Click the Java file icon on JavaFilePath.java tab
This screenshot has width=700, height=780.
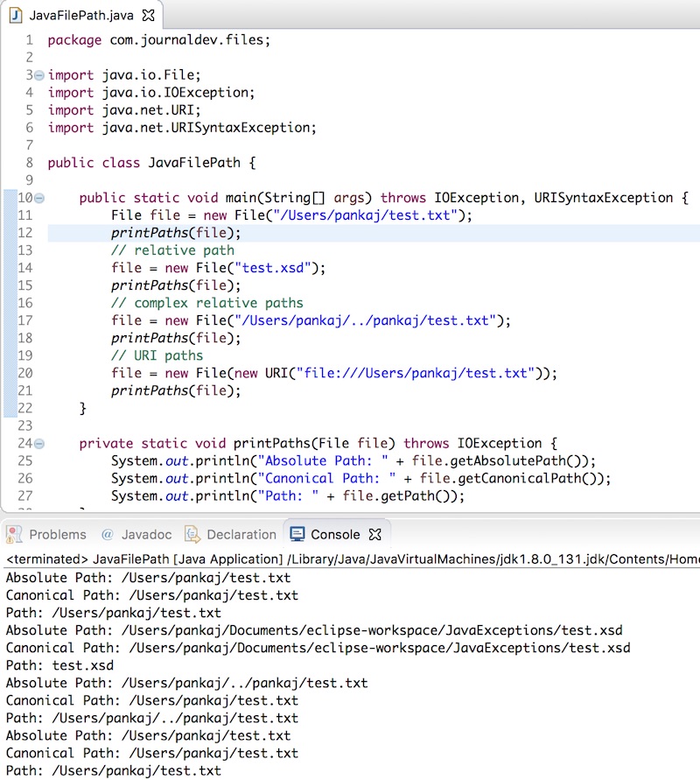[16, 16]
